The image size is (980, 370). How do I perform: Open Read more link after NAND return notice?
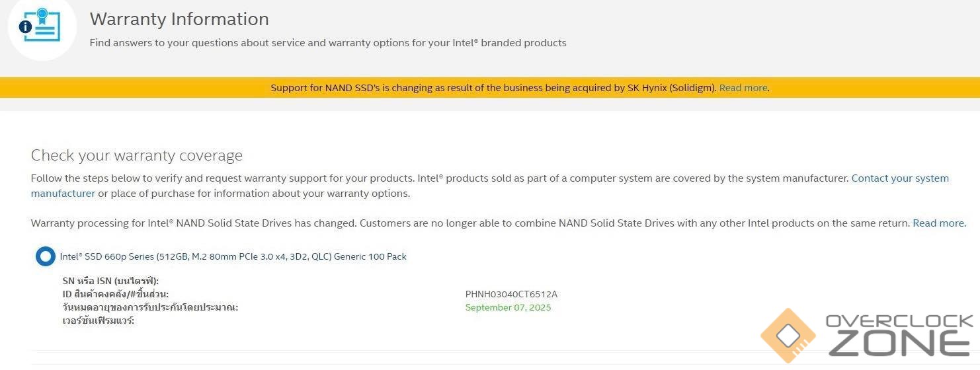[938, 223]
